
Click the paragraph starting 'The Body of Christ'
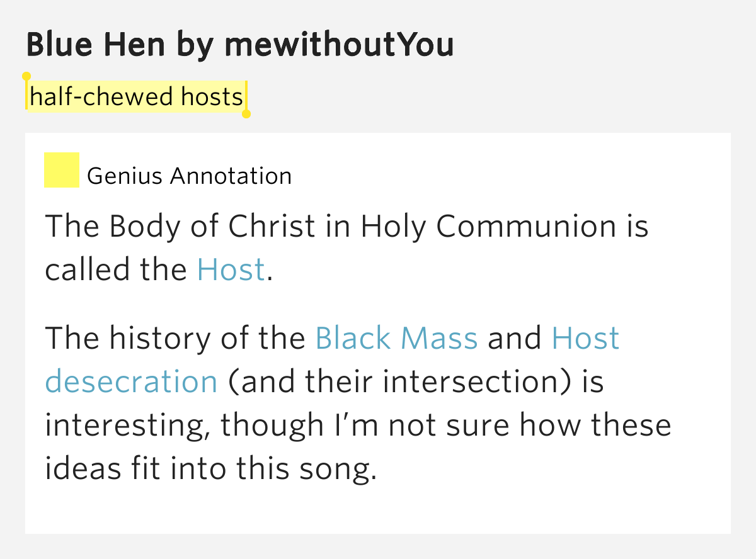click(346, 248)
